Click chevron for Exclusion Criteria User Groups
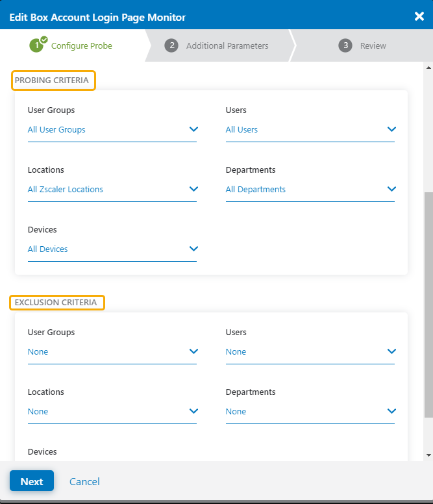Image resolution: width=433 pixels, height=504 pixels. (x=193, y=351)
